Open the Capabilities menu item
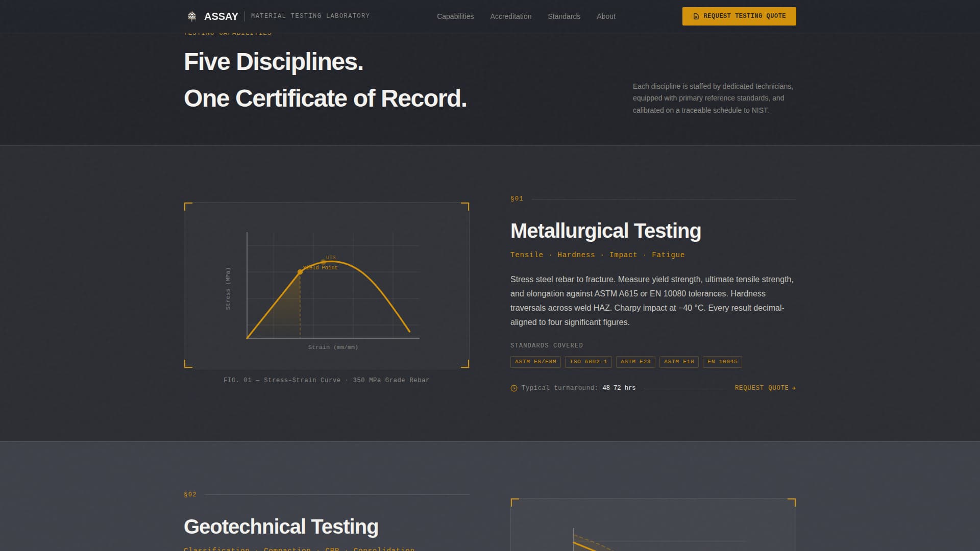Image resolution: width=980 pixels, height=551 pixels. click(x=455, y=16)
